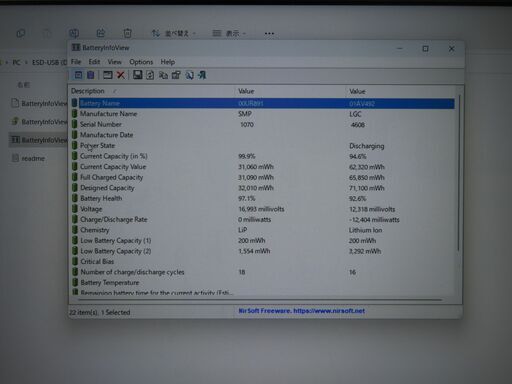Open the Options menu
This screenshot has width=512, height=384.
(141, 62)
